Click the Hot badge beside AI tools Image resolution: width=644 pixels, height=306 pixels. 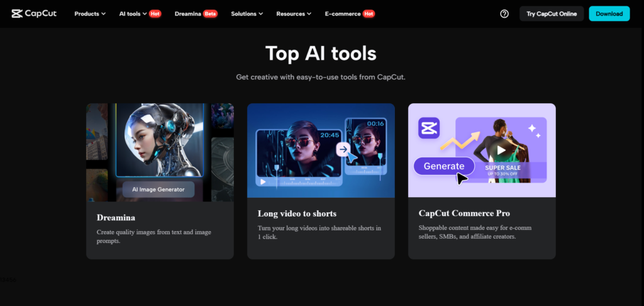click(x=155, y=14)
